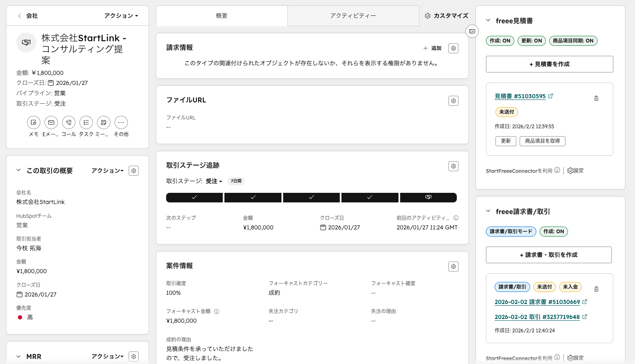Click the third stage segment of progress bar
The width and height of the screenshot is (635, 364).
click(311, 197)
